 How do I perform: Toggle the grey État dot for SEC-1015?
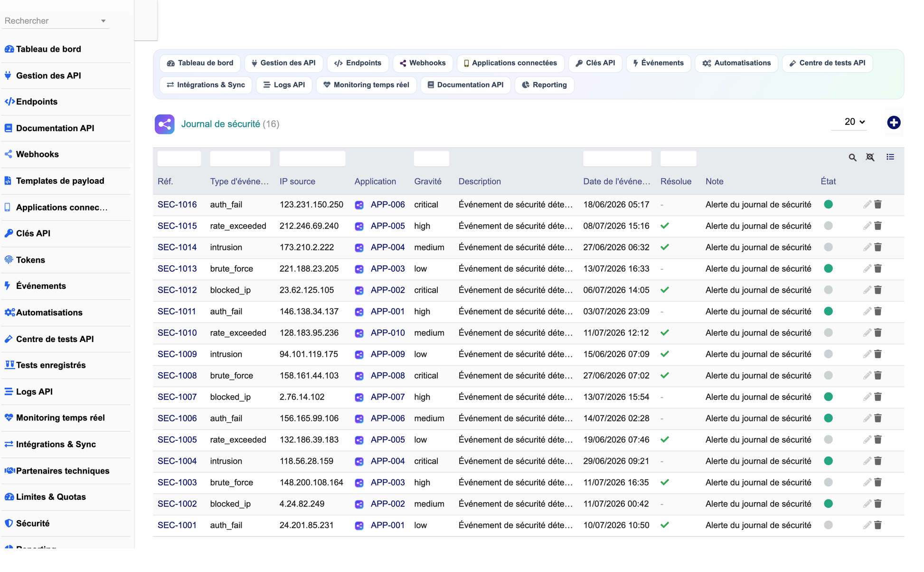[829, 226]
